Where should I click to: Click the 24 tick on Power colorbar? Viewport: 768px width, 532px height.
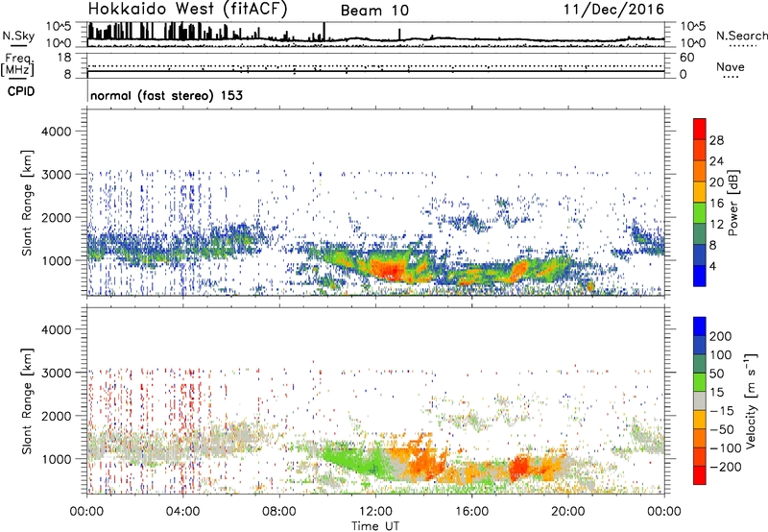pyautogui.click(x=716, y=161)
